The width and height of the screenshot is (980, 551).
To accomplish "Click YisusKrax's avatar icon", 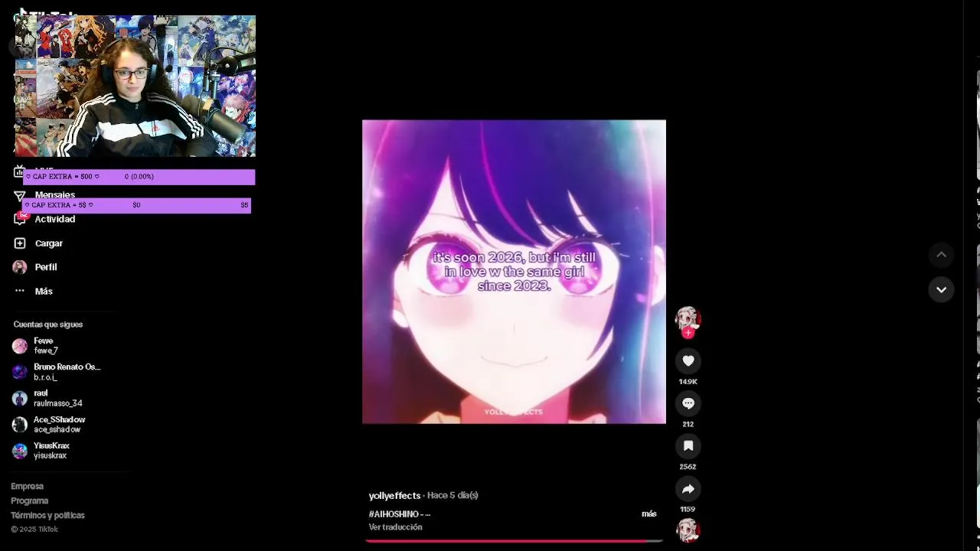I will [20, 451].
